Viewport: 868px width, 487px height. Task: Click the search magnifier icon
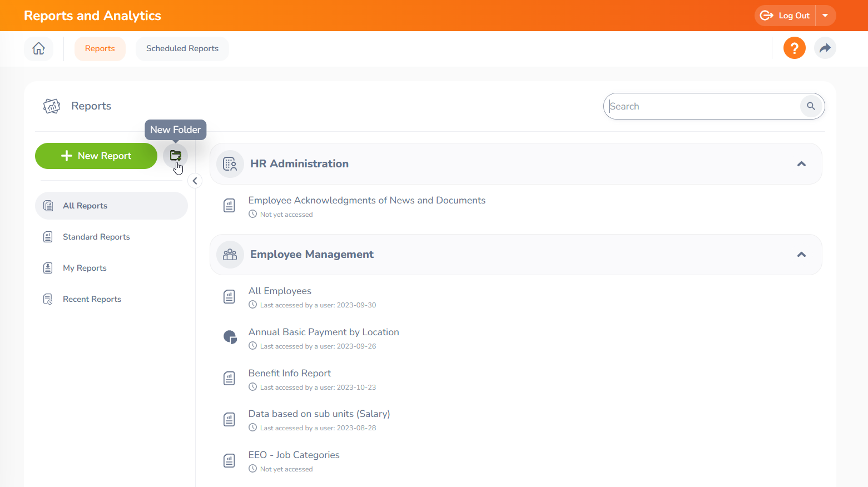(811, 106)
